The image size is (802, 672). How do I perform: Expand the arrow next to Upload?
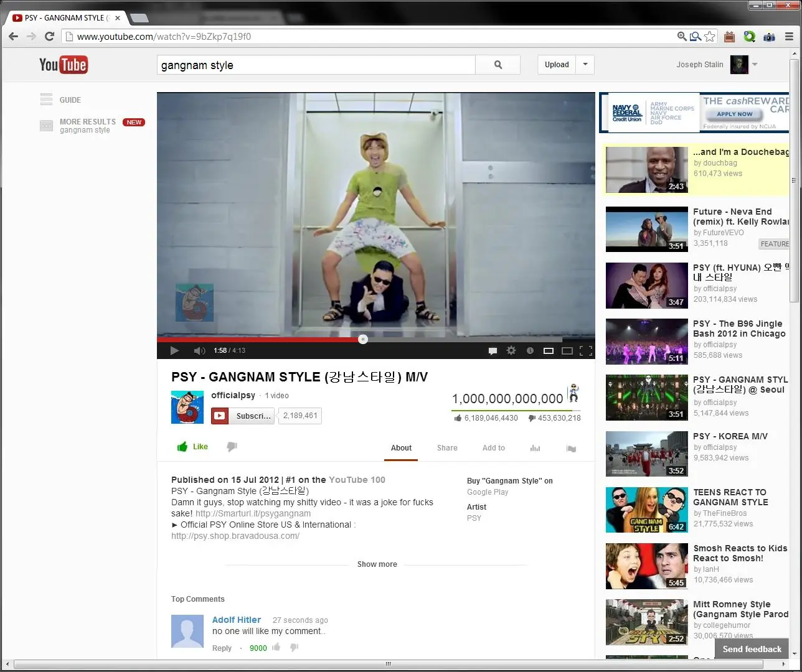[585, 65]
